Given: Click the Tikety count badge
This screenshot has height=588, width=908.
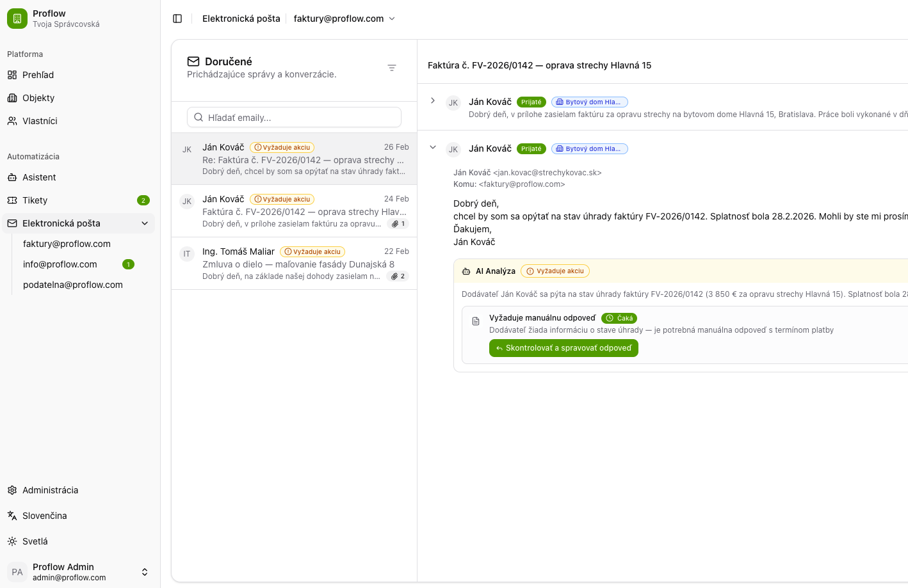Looking at the screenshot, I should [x=143, y=200].
